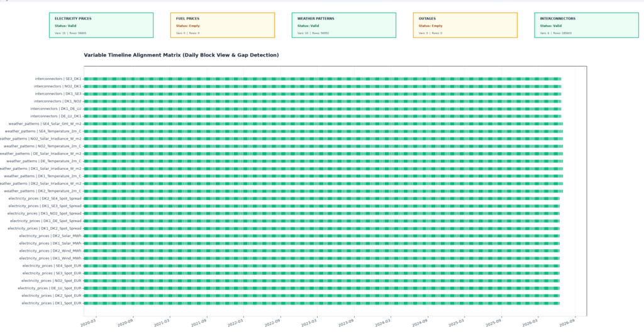Select the electricity_prices DK1_Spot_EUR row label

coord(52,303)
